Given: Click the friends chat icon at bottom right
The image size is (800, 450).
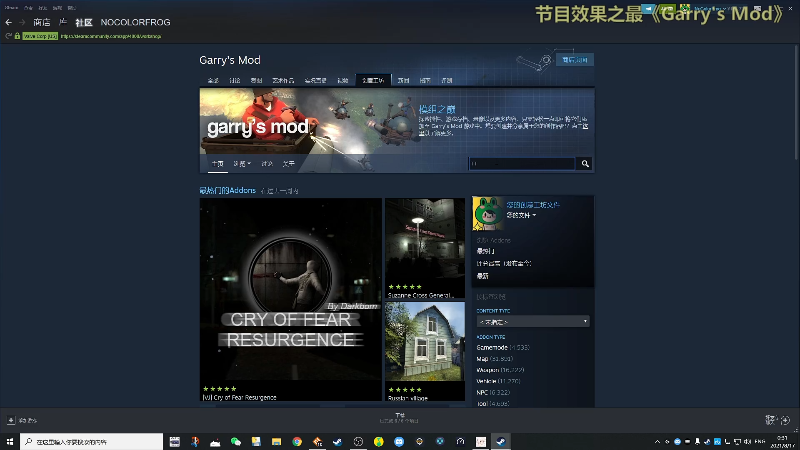Looking at the screenshot, I should (x=785, y=420).
